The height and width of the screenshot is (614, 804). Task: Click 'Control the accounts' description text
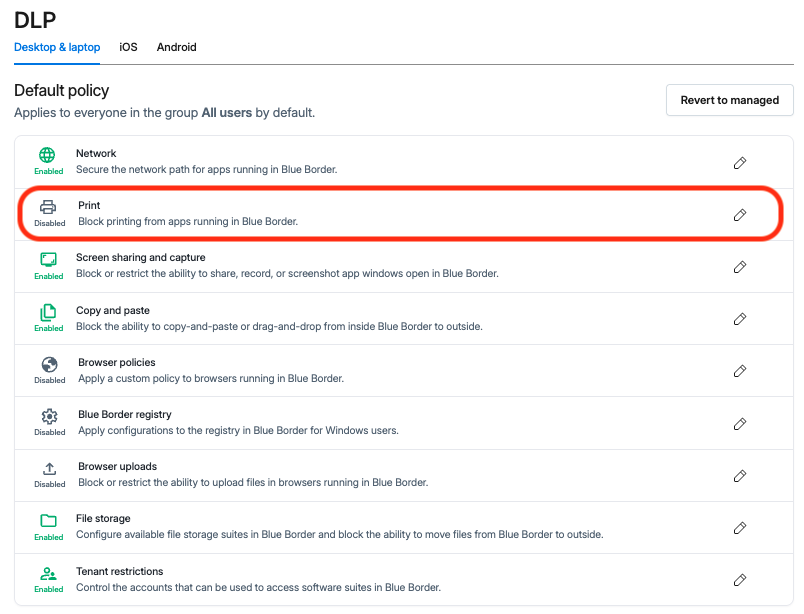(x=258, y=587)
